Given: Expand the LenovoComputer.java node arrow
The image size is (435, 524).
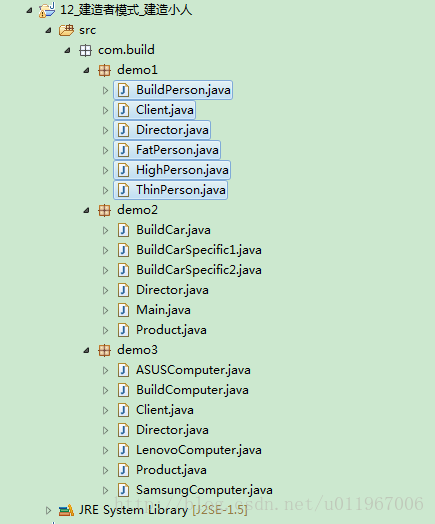Looking at the screenshot, I should (x=106, y=451).
